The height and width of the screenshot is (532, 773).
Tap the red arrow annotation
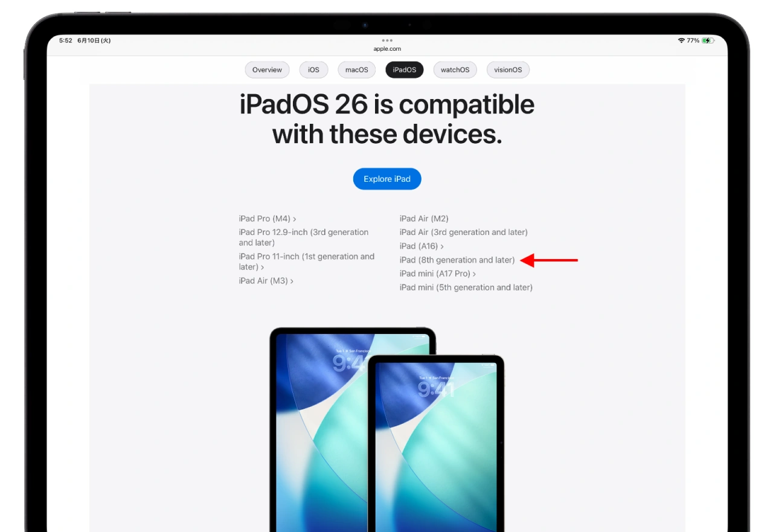[549, 260]
